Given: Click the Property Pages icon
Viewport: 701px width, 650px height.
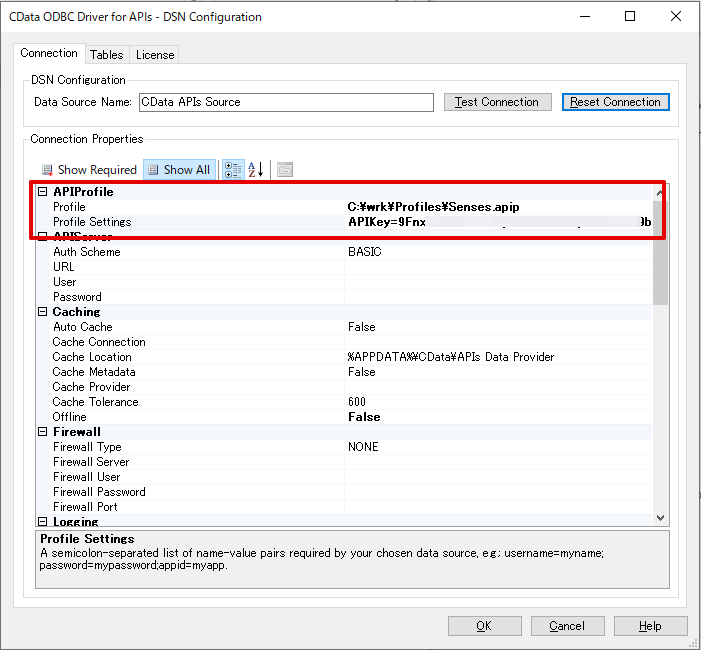Looking at the screenshot, I should (x=285, y=170).
